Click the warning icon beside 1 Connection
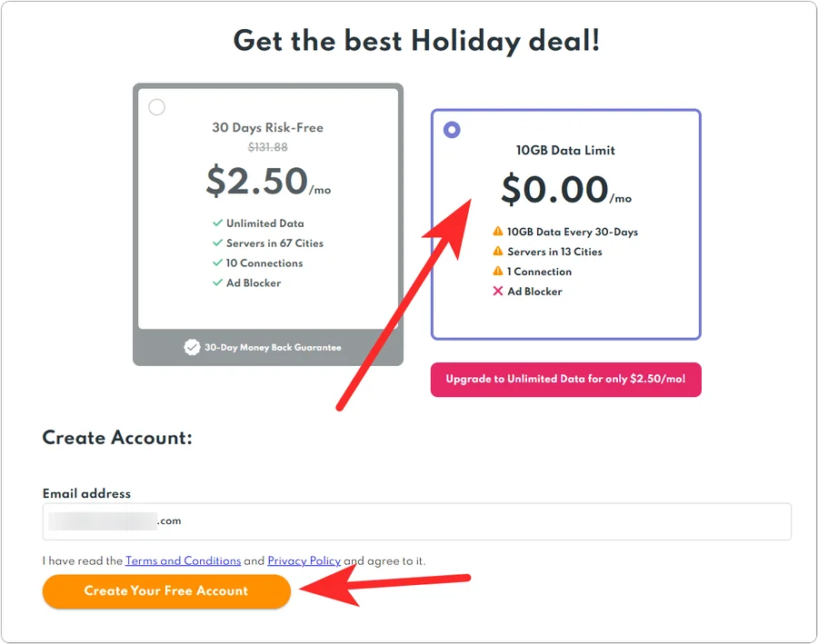Screen dimensions: 818x644 coord(497,272)
